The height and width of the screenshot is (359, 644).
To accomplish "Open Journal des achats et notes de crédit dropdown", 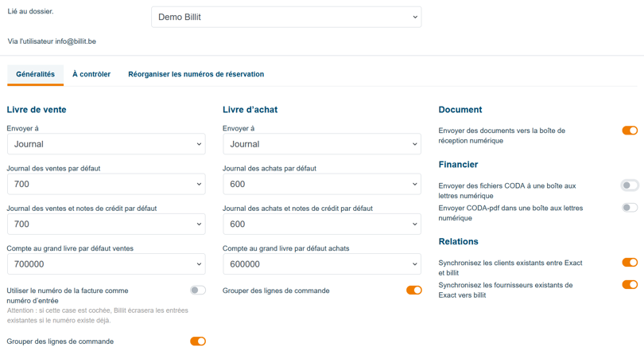I will pyautogui.click(x=322, y=224).
